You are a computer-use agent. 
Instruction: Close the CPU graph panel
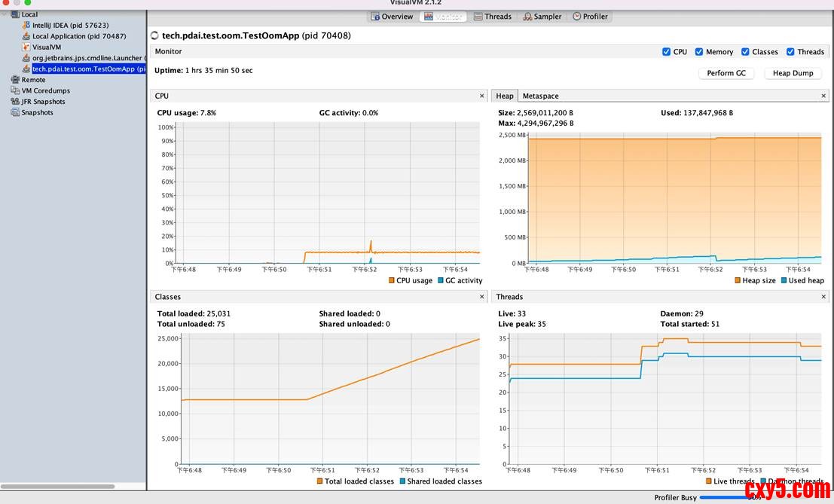[482, 96]
